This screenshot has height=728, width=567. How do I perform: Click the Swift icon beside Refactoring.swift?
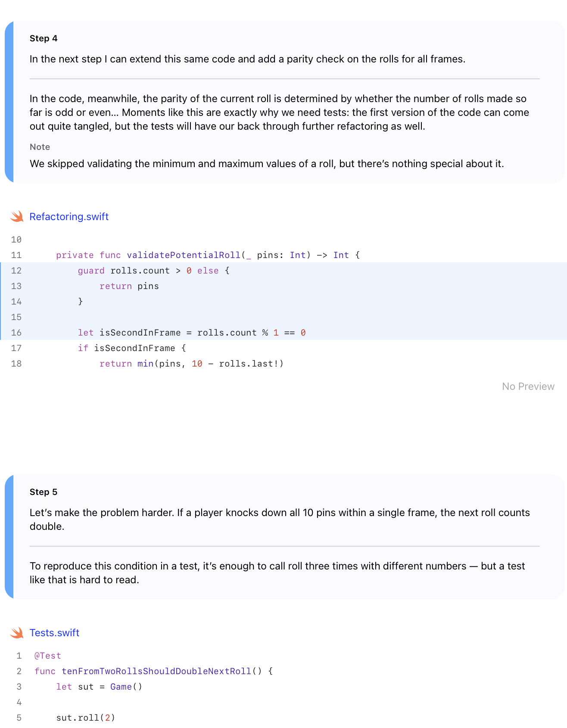pos(17,216)
